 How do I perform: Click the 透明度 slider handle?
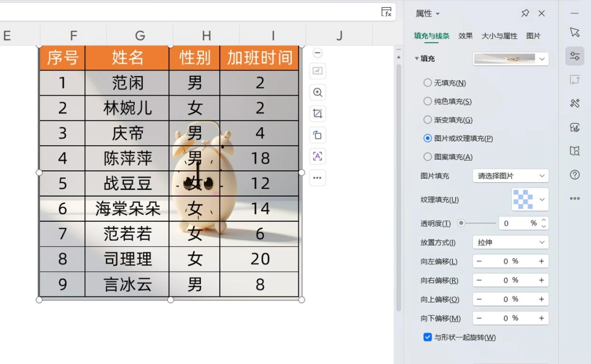pos(461,223)
